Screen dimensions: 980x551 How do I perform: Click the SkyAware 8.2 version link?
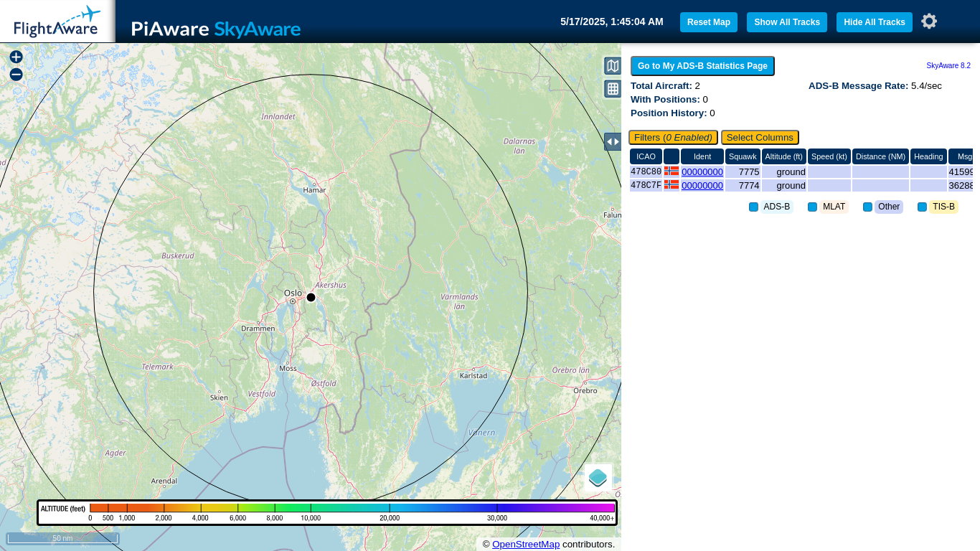[x=948, y=65]
